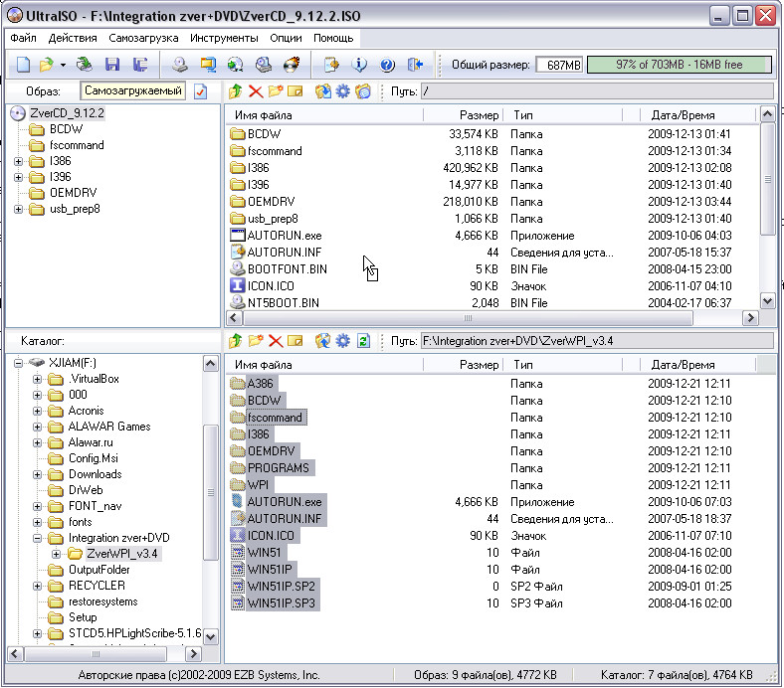
Task: Click the green Refresh icon in catalog pane
Action: pos(363,341)
